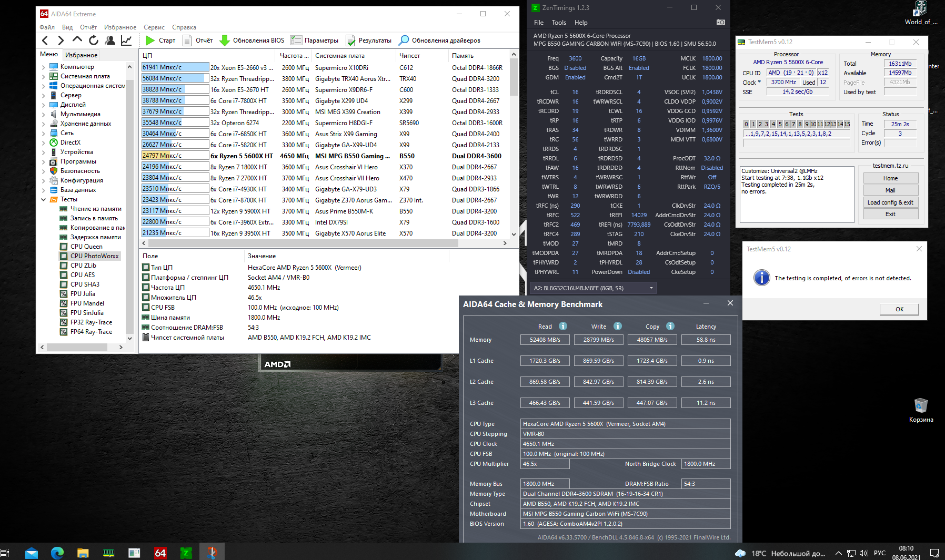The height and width of the screenshot is (560, 945).
Task: Open Обновления BIOS from the toolbar
Action: point(252,40)
